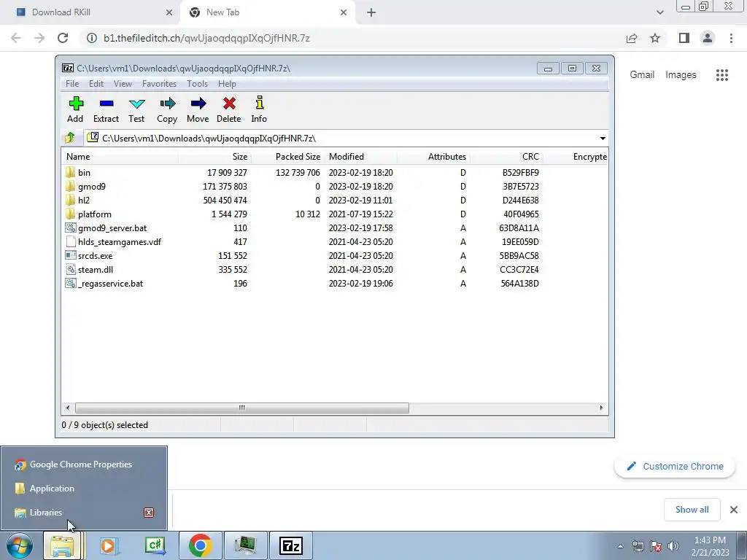The image size is (747, 560).
Task: Click Customize Chrome button
Action: coord(675,466)
